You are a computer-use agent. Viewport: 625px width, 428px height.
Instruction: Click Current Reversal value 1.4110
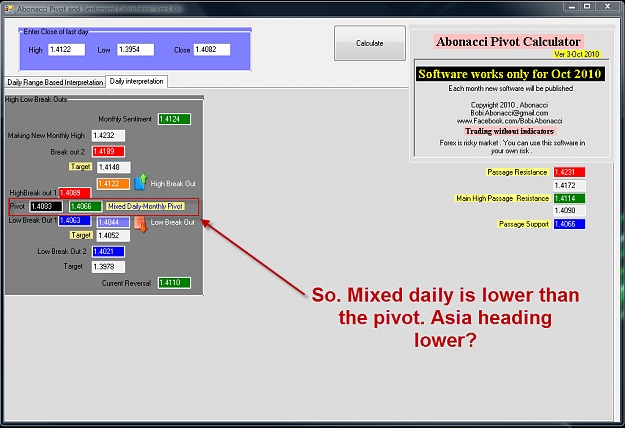(x=174, y=283)
